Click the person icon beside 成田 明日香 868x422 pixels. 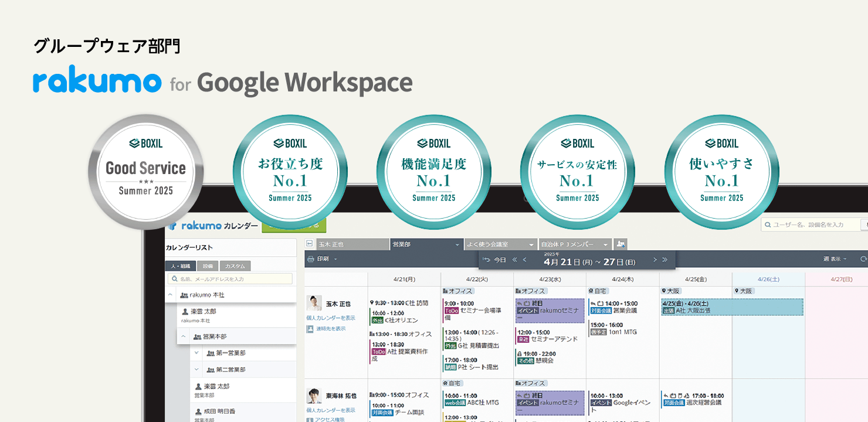click(x=199, y=411)
